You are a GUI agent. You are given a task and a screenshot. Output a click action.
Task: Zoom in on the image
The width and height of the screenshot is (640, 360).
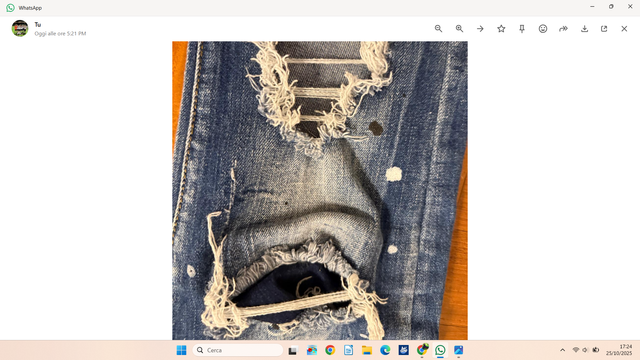[459, 29]
